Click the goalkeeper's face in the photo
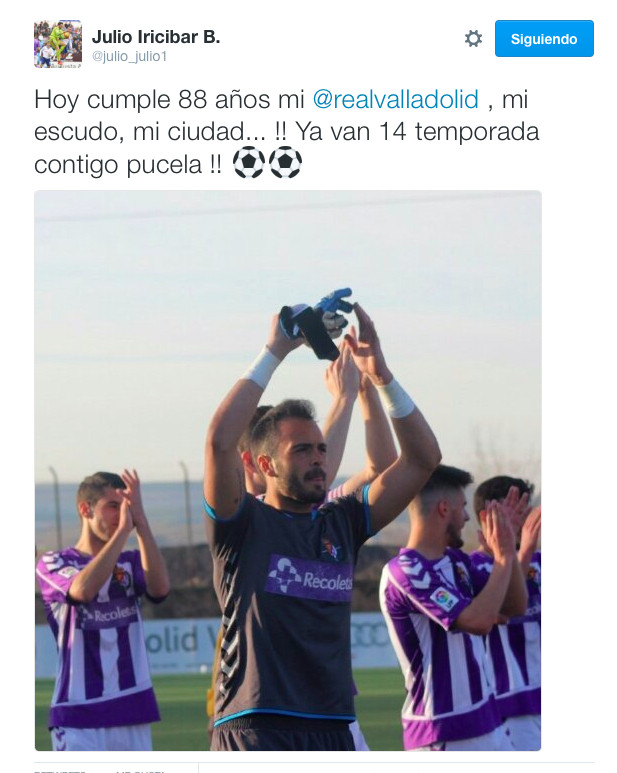617x773 pixels. coord(298,456)
